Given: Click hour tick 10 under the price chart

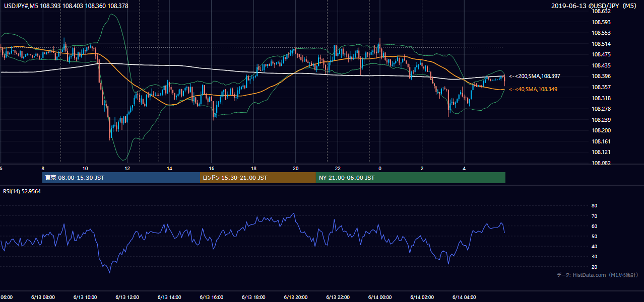Looking at the screenshot, I should pyautogui.click(x=85, y=168).
